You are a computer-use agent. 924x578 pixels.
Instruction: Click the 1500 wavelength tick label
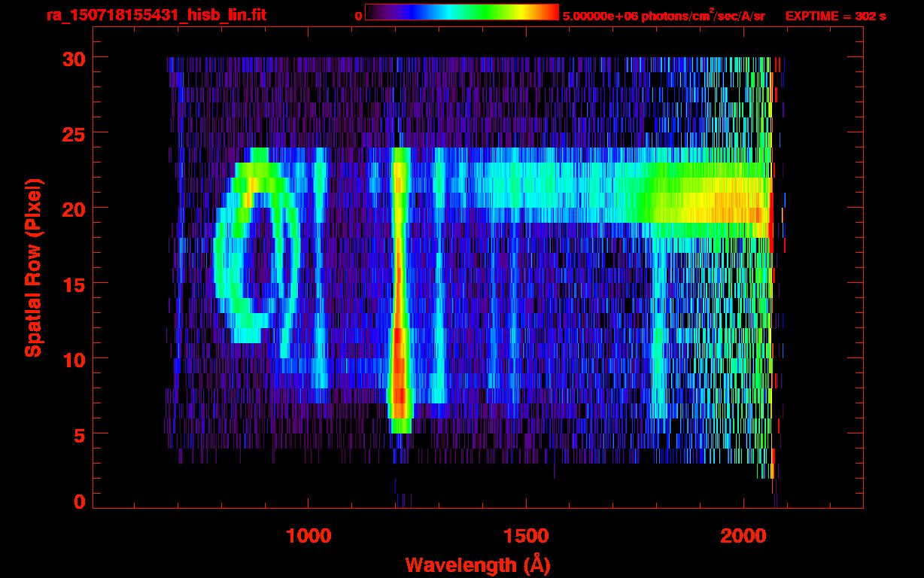(525, 536)
